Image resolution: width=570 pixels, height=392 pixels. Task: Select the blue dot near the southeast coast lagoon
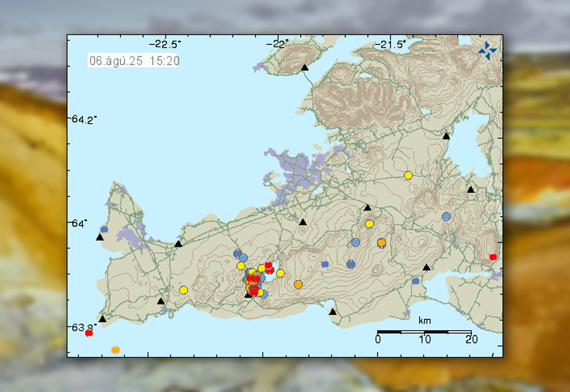tap(415, 281)
